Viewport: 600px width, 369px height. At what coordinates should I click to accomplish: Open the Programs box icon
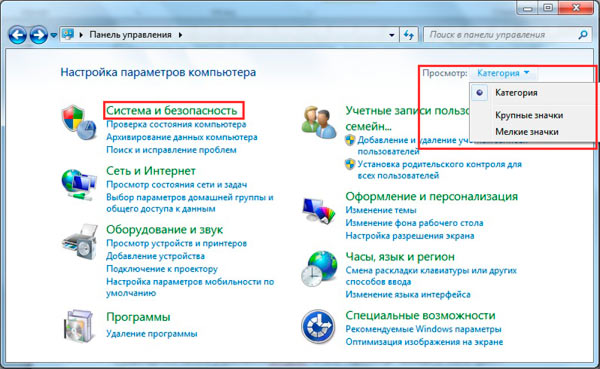[x=79, y=326]
